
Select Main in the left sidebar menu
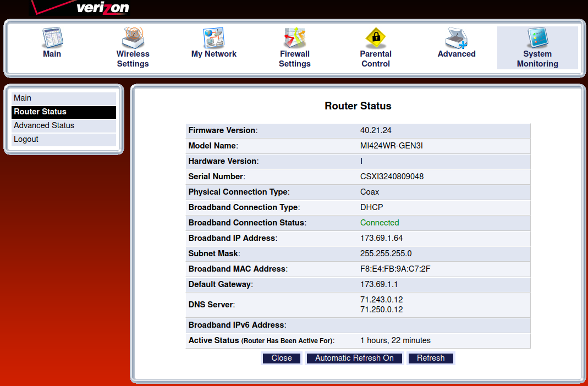click(x=64, y=98)
